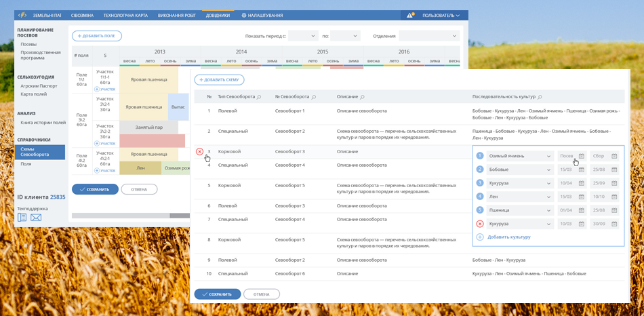
Task: Click the number 4 badge beside Лен
Action: [x=480, y=197]
